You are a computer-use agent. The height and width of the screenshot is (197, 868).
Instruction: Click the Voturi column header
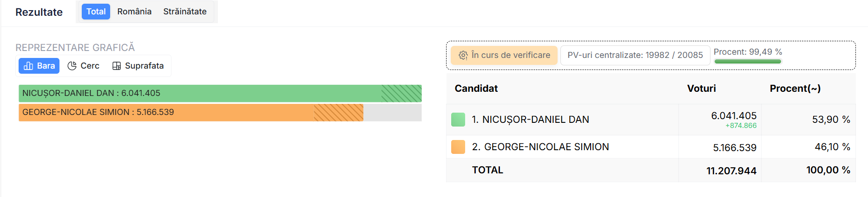pos(701,88)
